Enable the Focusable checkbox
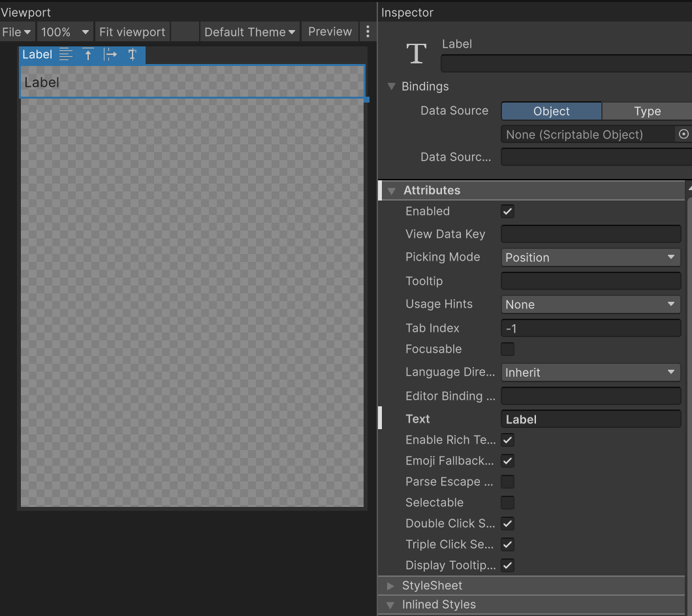The width and height of the screenshot is (692, 616). 507,349
